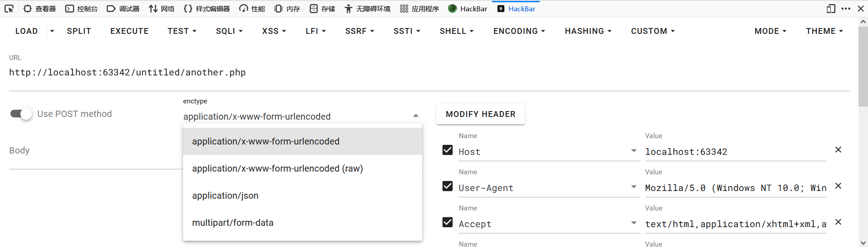Click the EXECUTE button

tap(129, 31)
